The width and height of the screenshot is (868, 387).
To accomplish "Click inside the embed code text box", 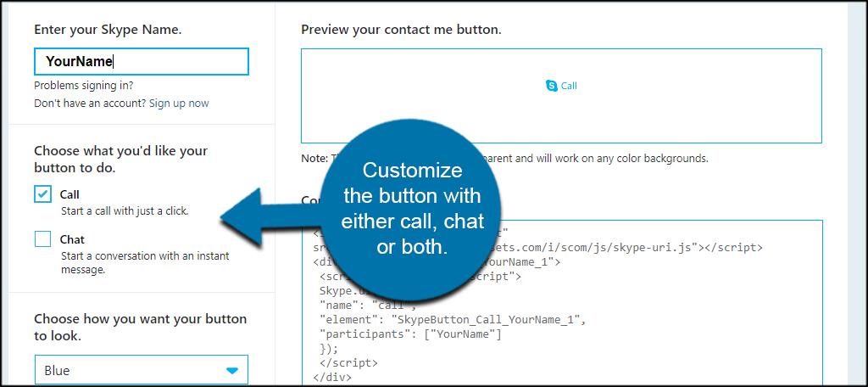I will click(563, 303).
